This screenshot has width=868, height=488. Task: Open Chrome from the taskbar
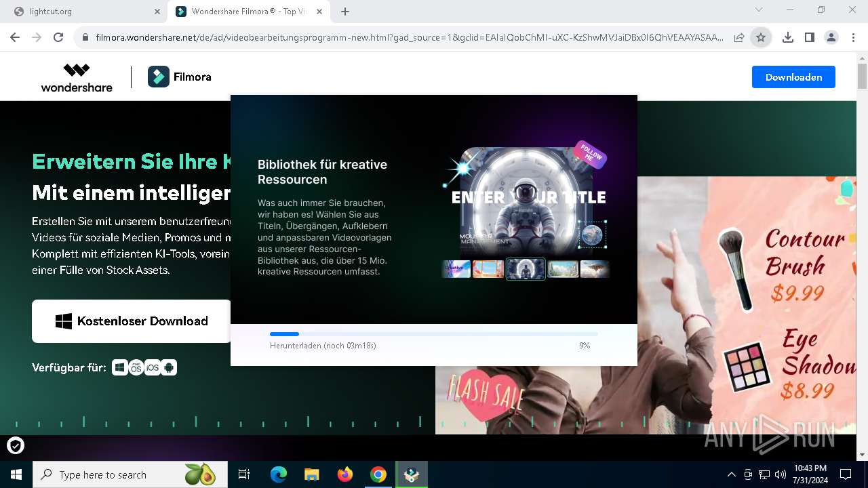378,474
